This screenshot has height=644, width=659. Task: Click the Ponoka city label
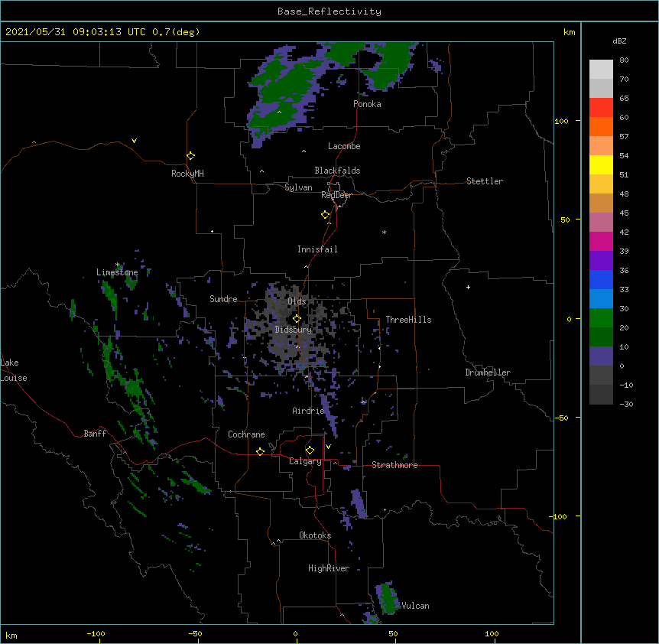367,104
